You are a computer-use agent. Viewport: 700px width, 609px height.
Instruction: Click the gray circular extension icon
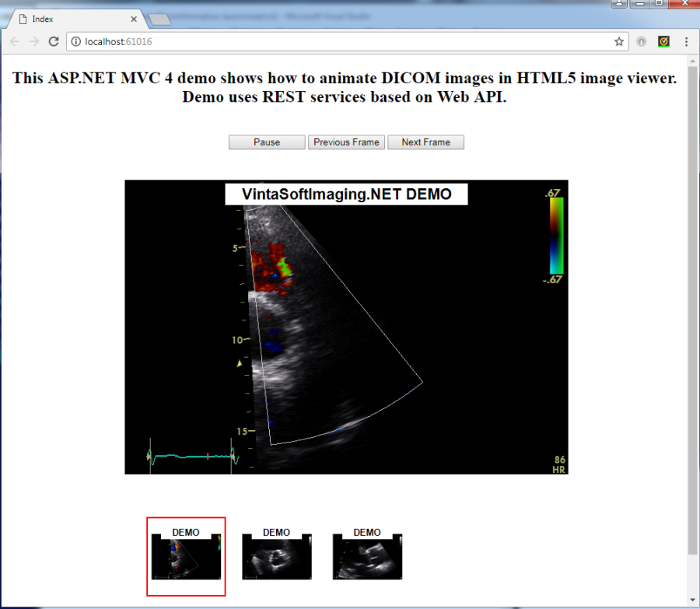642,41
